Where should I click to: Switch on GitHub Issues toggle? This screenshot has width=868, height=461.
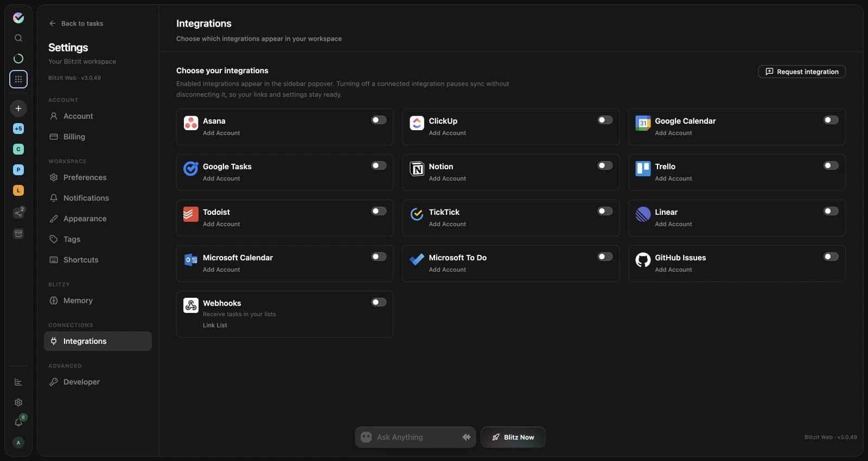tap(831, 257)
